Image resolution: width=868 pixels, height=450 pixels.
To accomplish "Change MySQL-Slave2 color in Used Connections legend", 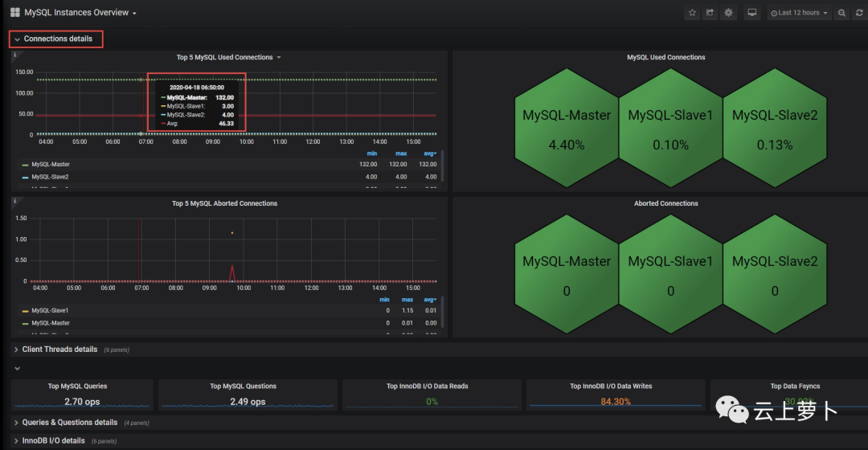I will pos(25,178).
